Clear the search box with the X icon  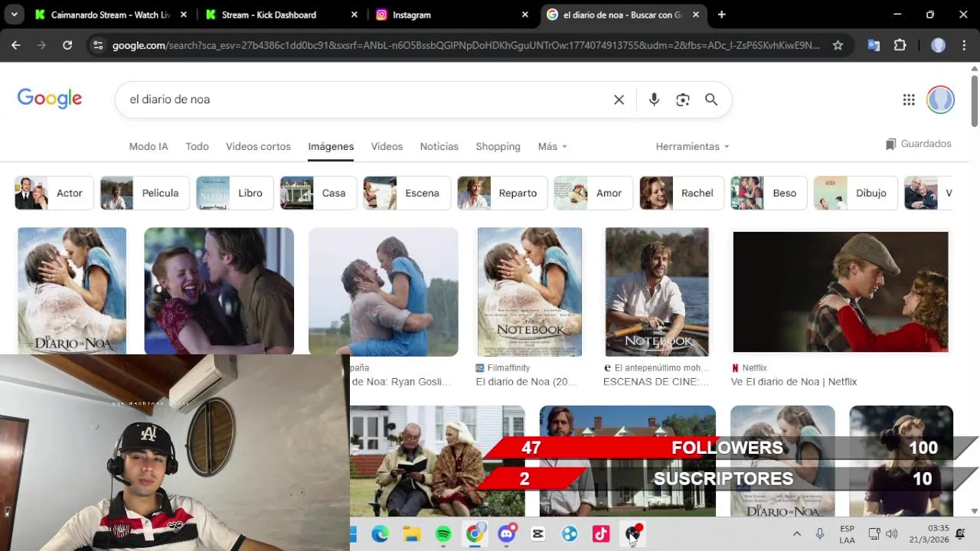(619, 99)
